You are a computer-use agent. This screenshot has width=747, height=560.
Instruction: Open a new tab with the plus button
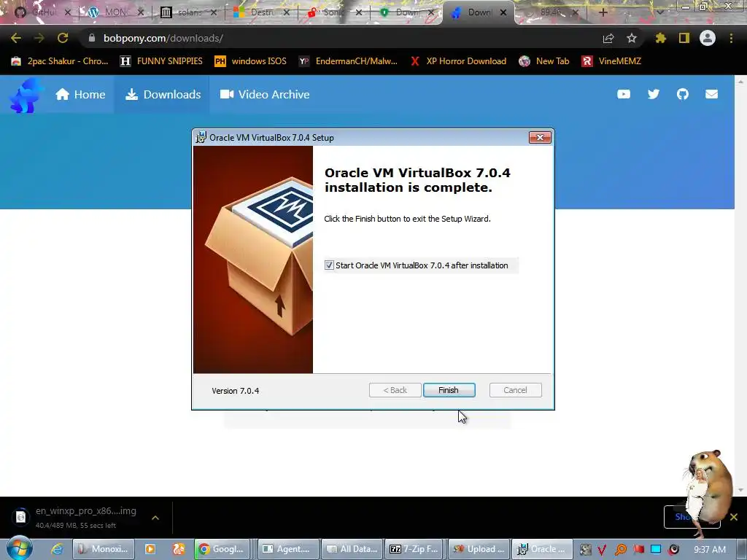coord(603,12)
